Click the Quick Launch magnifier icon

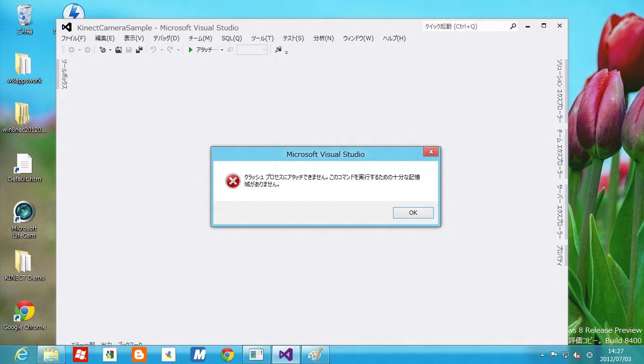pos(513,27)
